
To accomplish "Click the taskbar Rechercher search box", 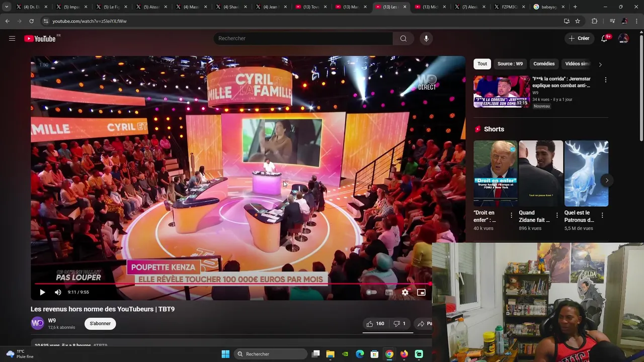I will [271, 354].
